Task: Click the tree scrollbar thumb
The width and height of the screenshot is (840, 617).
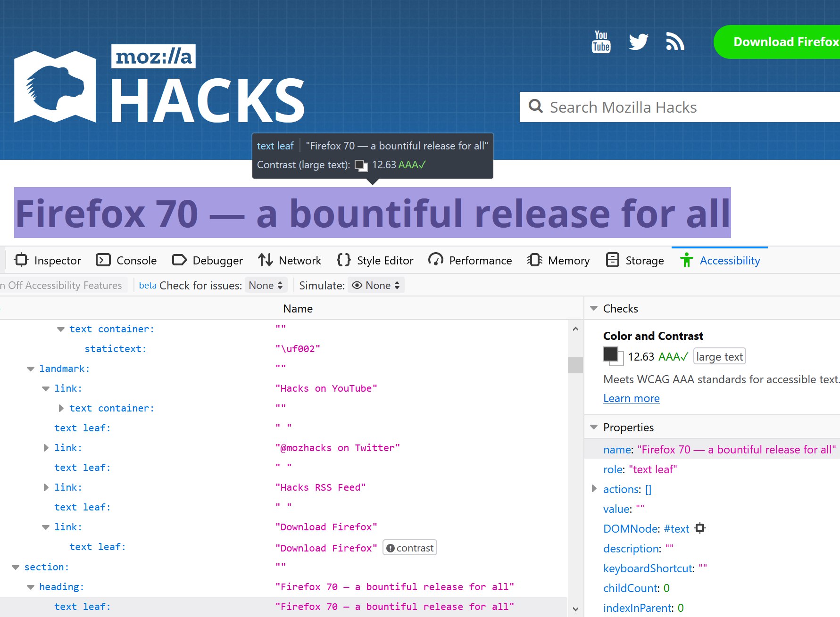Action: click(575, 365)
